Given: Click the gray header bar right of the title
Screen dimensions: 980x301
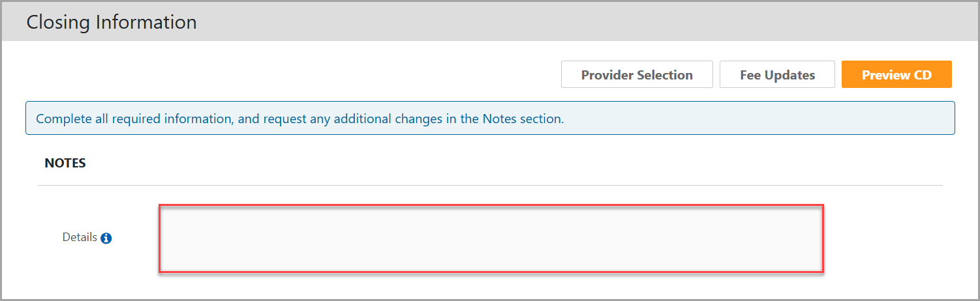Looking at the screenshot, I should click(x=587, y=22).
